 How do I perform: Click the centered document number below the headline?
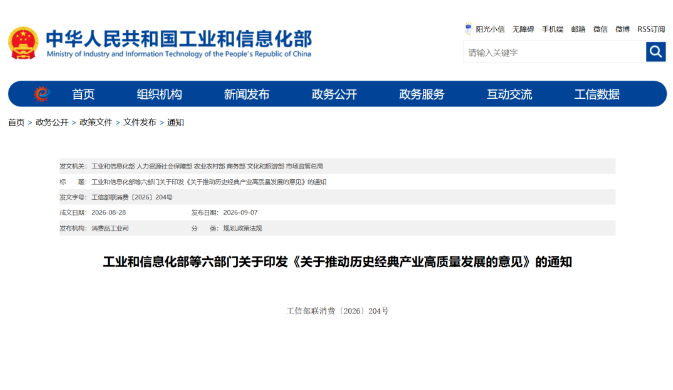(x=337, y=311)
